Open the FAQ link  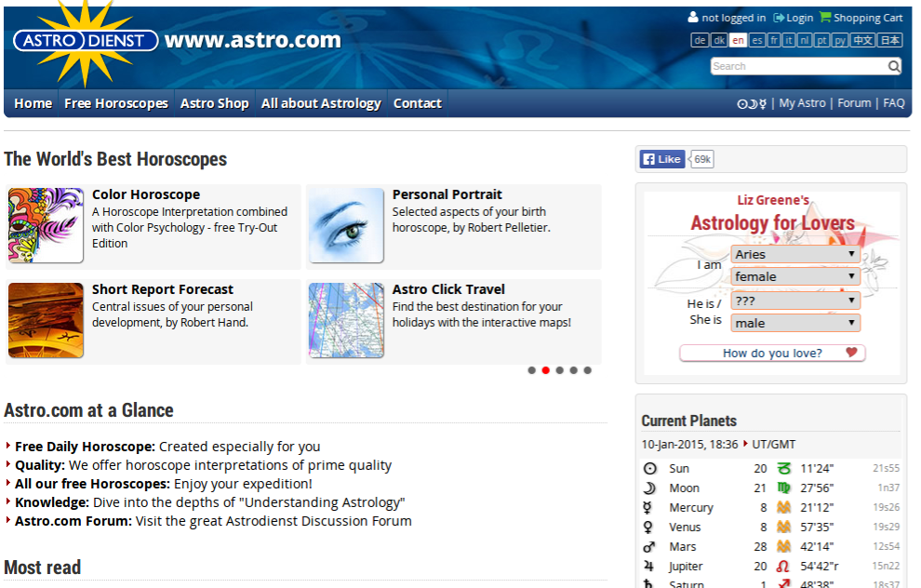pyautogui.click(x=893, y=103)
